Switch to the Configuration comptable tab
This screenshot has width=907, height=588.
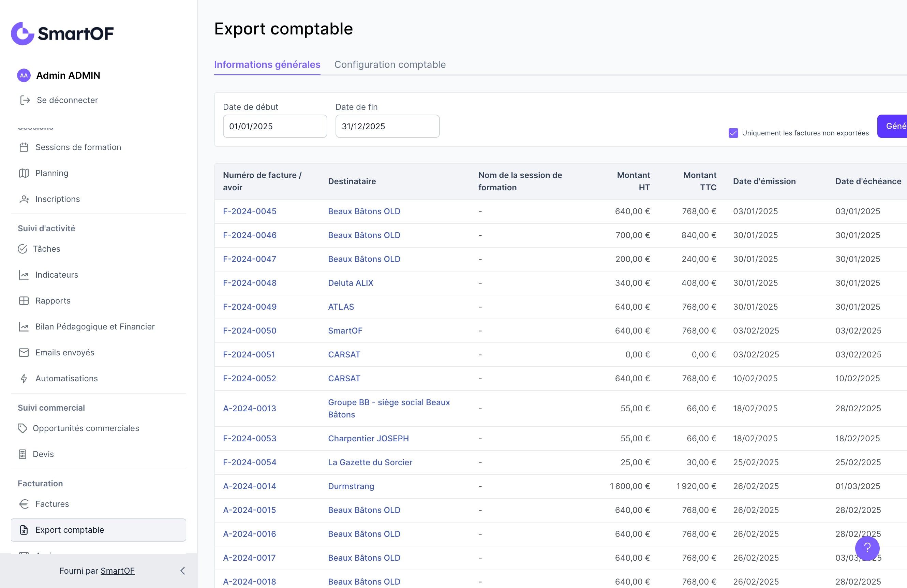click(390, 64)
